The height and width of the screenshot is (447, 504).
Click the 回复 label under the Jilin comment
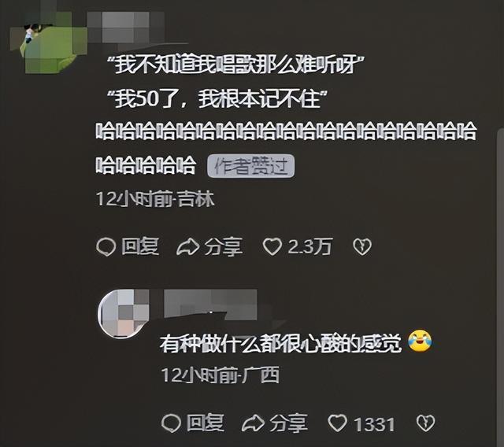(140, 246)
